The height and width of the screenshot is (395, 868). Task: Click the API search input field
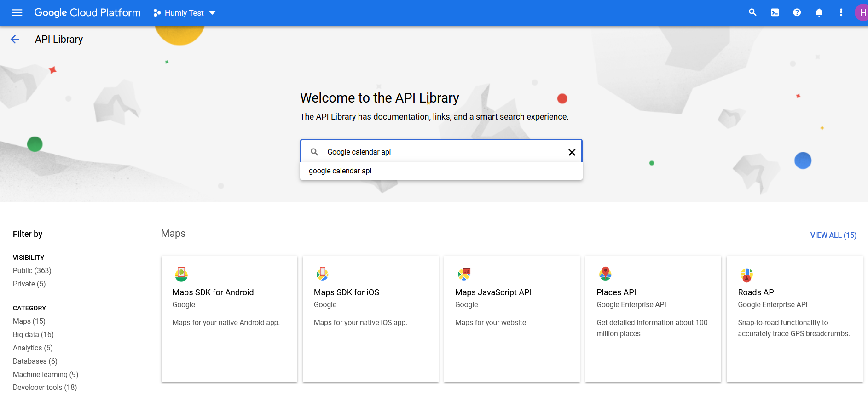click(x=441, y=152)
